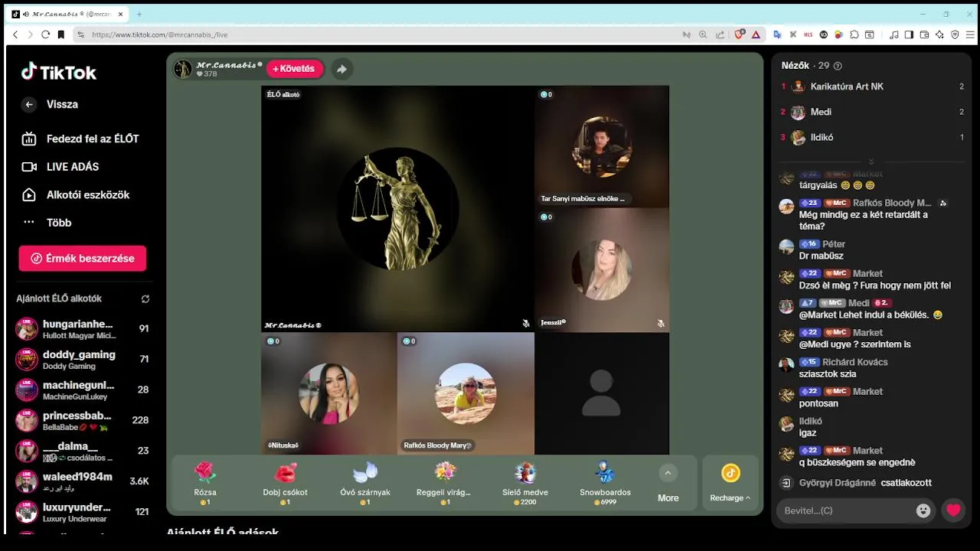Open translate extension icon
The width and height of the screenshot is (980, 551).
click(777, 34)
